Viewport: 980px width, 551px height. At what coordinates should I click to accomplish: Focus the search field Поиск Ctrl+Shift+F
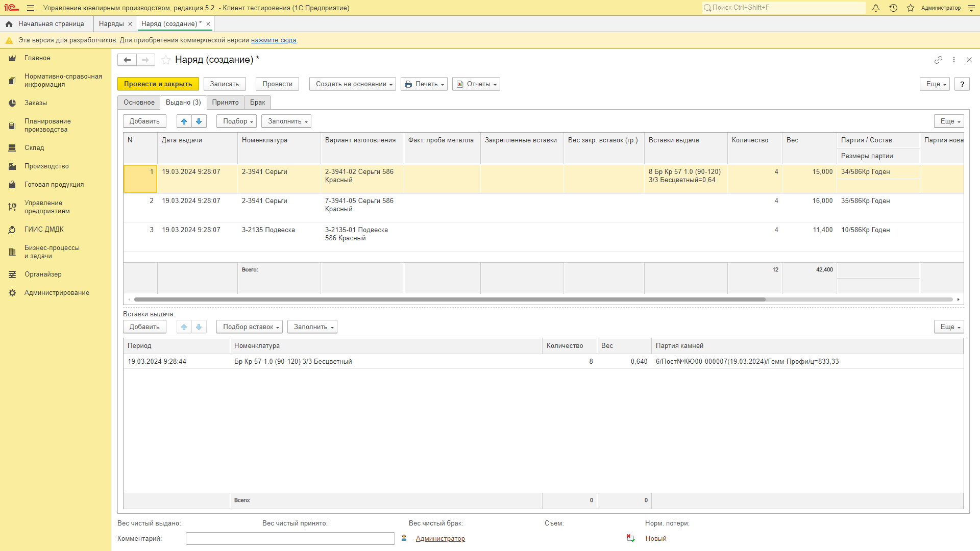coord(784,8)
